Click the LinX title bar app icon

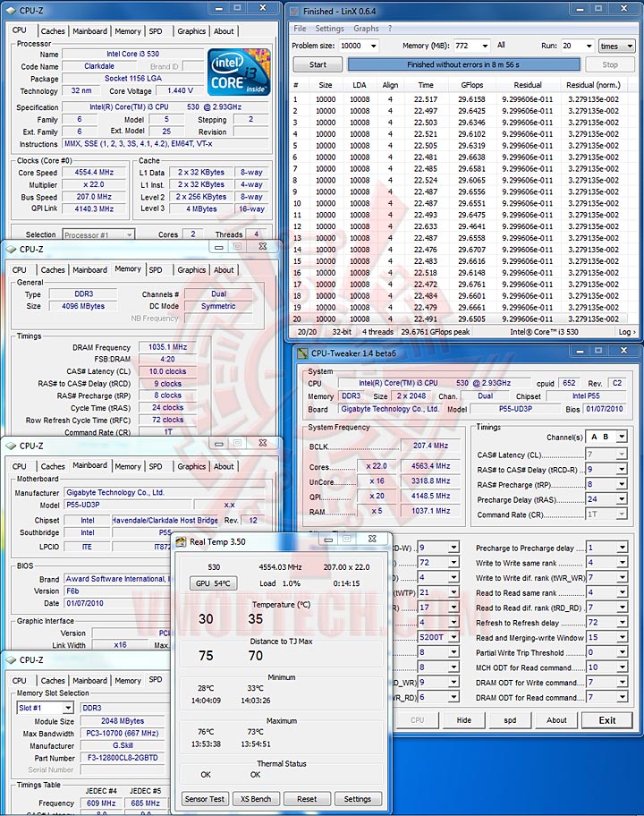294,11
